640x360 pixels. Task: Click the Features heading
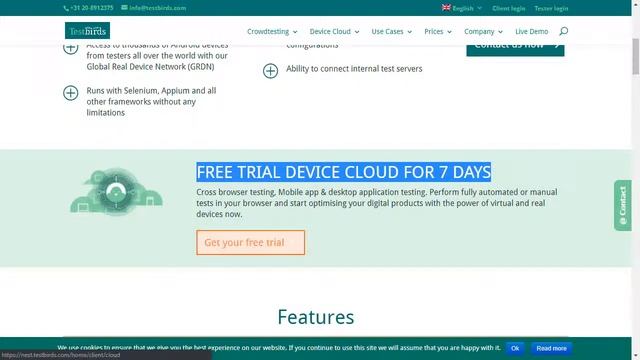click(x=316, y=317)
